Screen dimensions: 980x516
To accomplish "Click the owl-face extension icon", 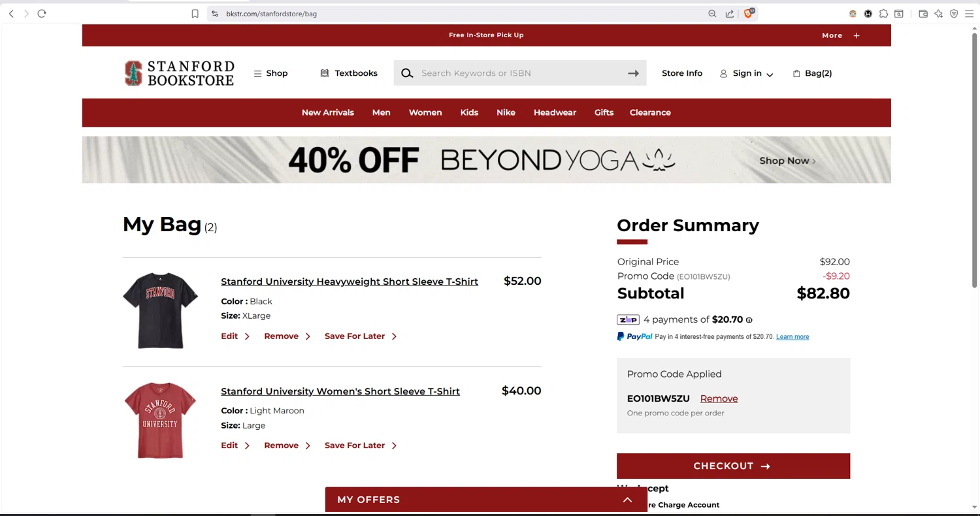I will point(853,14).
